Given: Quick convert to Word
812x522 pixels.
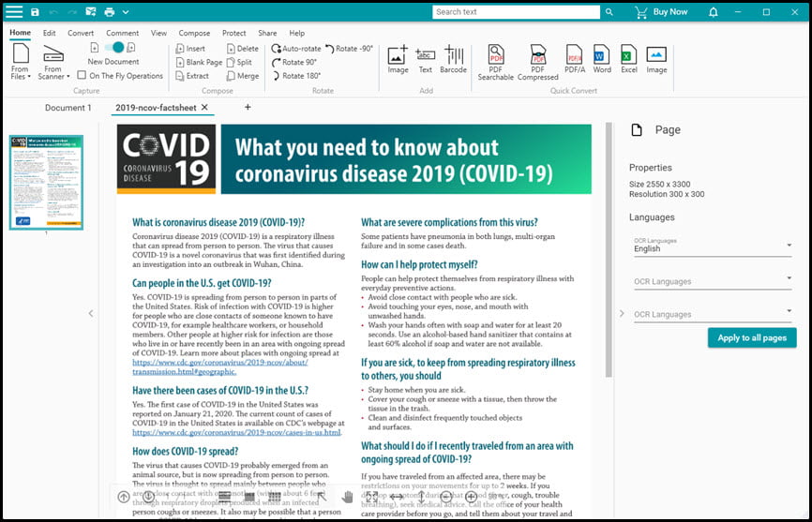Looking at the screenshot, I should tap(602, 59).
